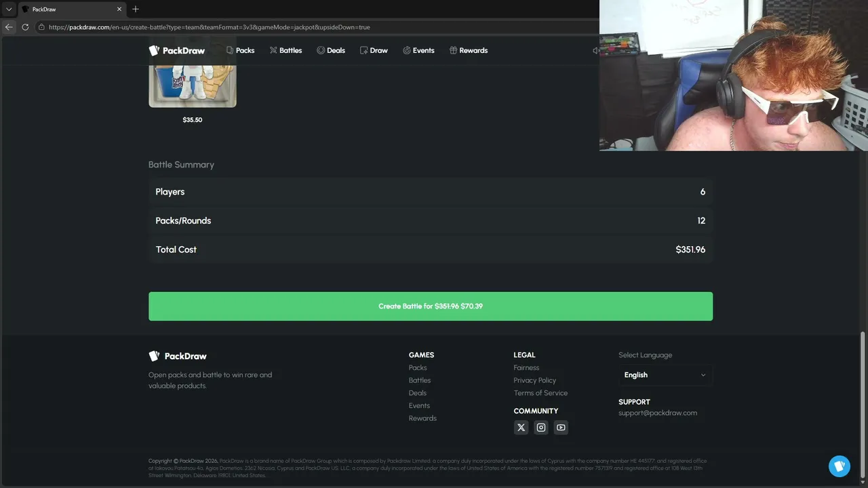
Task: Expand the English language dropdown
Action: tap(665, 375)
